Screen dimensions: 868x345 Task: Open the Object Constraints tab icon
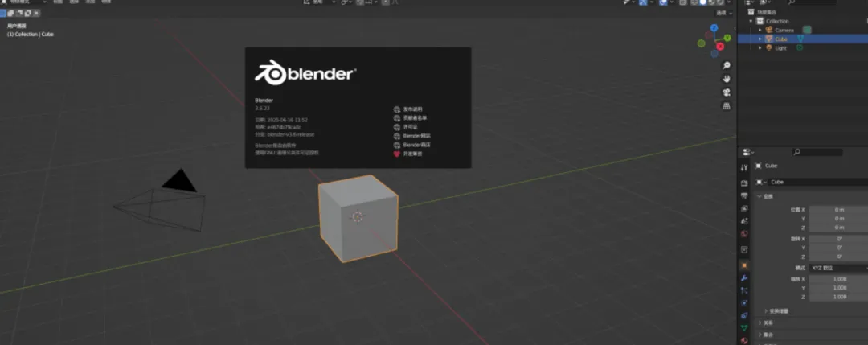744,315
